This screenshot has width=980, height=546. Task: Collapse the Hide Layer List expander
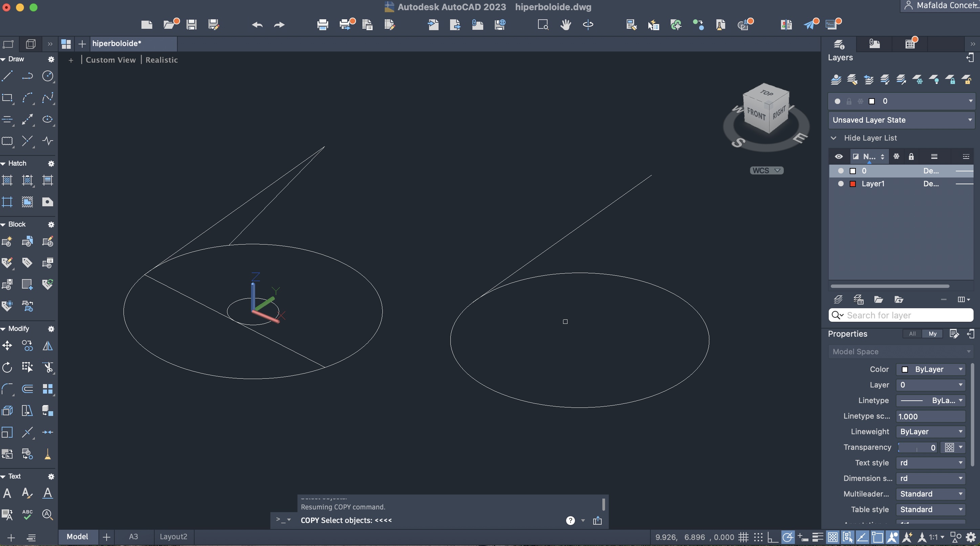pyautogui.click(x=833, y=138)
